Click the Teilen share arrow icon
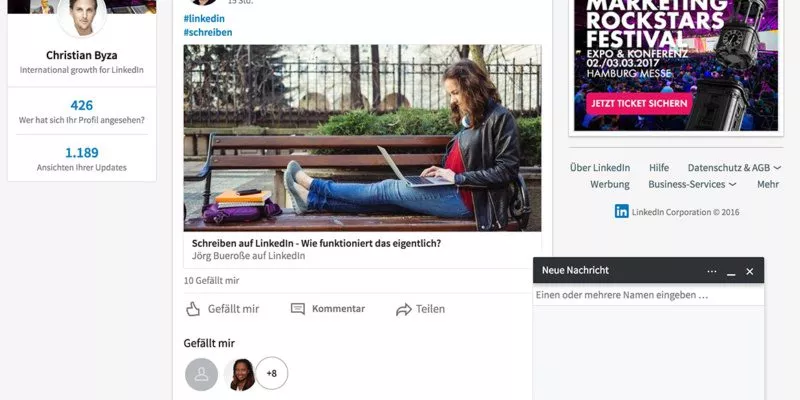The width and height of the screenshot is (800, 400). [404, 309]
